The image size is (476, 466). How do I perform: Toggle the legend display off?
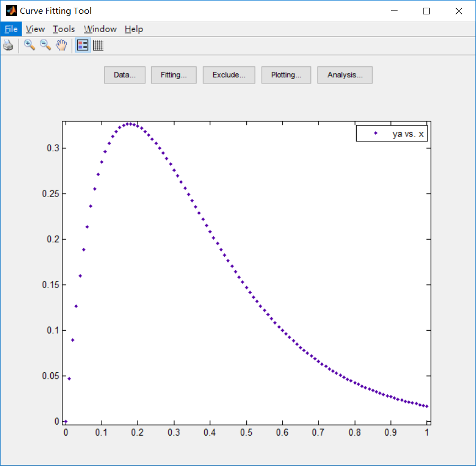click(x=82, y=45)
